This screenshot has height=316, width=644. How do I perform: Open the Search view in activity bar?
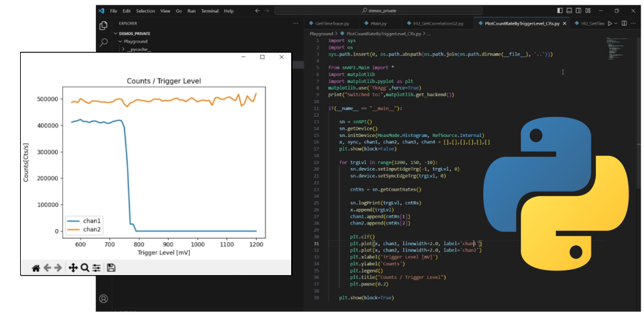point(104,42)
